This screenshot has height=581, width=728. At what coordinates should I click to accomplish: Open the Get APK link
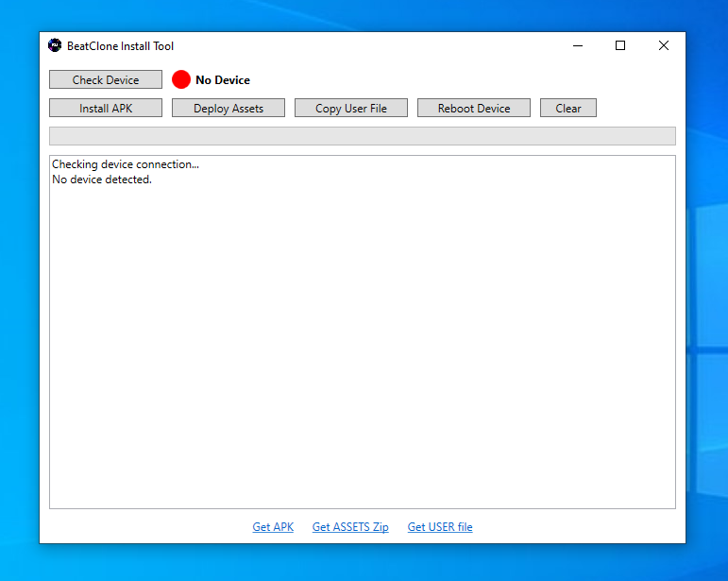tap(273, 526)
